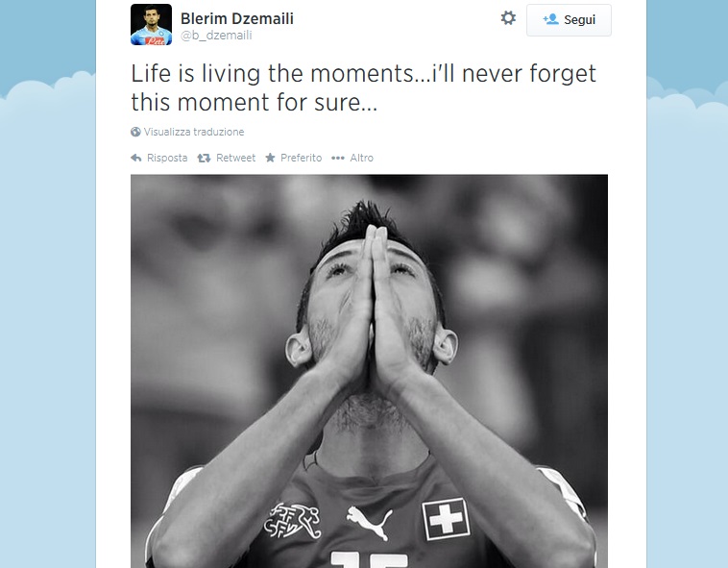The height and width of the screenshot is (568, 728).
Task: Click the follow person-plus icon
Action: pyautogui.click(x=550, y=19)
